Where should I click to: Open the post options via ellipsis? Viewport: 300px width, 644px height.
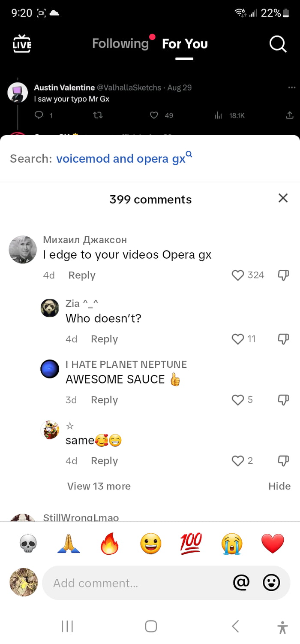point(292,87)
